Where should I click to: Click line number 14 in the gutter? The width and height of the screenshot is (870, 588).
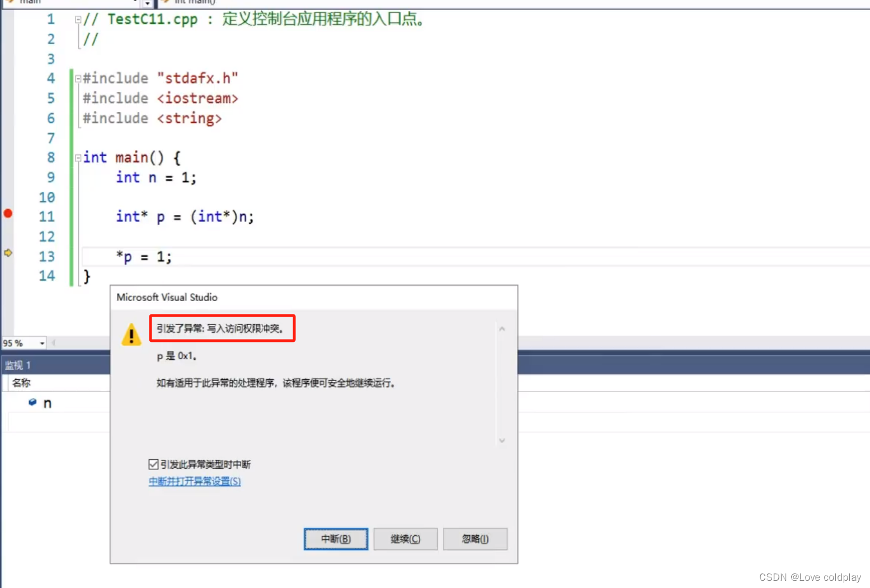point(47,276)
